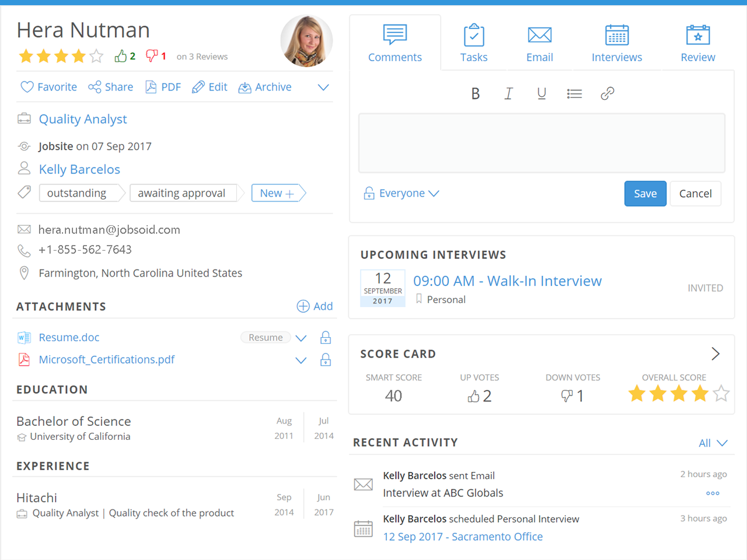Export profile as PDF
Image resolution: width=747 pixels, height=560 pixels.
[163, 87]
